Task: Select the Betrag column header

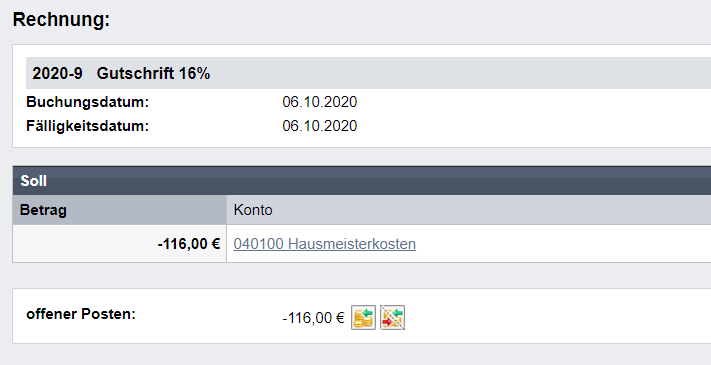Action: click(x=120, y=210)
